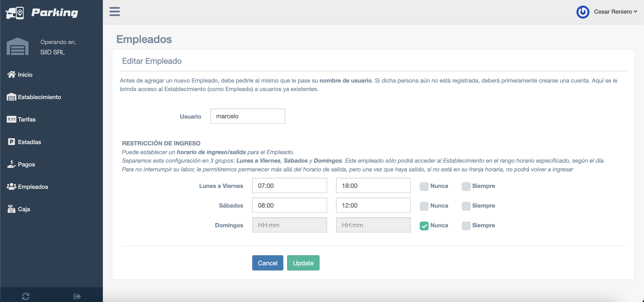
Task: Check Nunca for Sábados
Action: point(424,206)
